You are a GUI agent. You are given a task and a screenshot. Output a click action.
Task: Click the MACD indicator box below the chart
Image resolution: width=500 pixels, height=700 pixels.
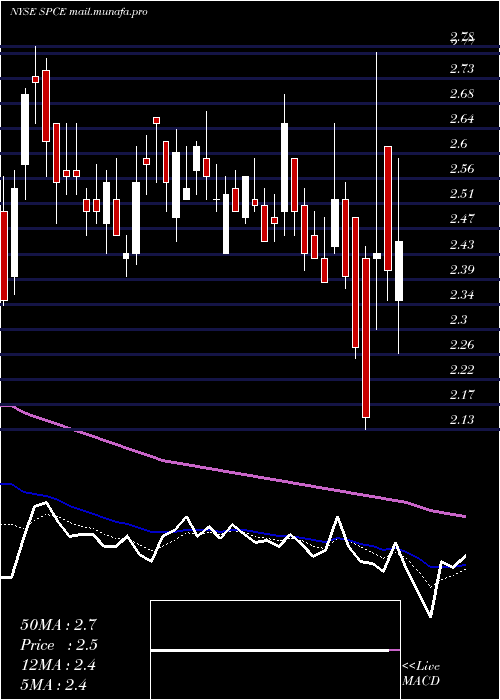tap(275, 650)
